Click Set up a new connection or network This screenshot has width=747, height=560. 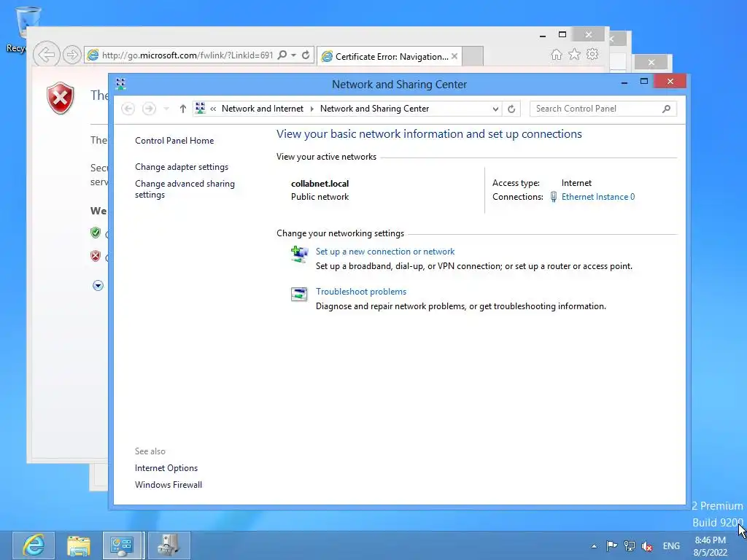(x=385, y=252)
